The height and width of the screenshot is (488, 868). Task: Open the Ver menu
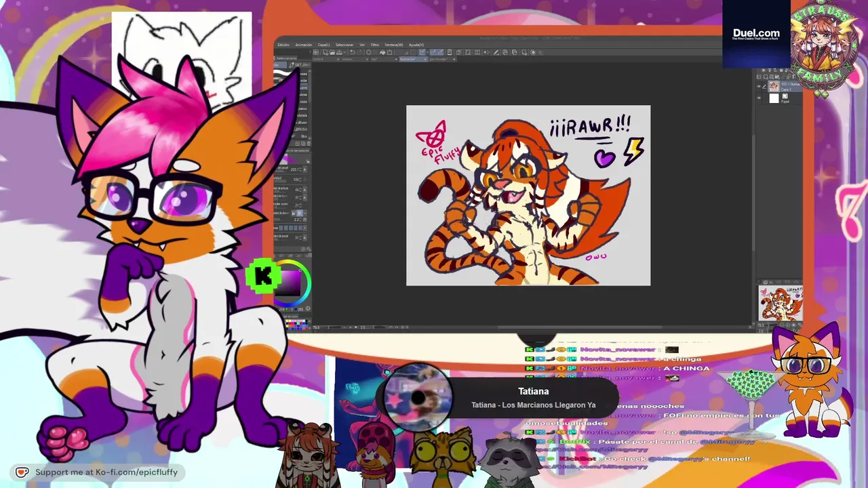362,45
